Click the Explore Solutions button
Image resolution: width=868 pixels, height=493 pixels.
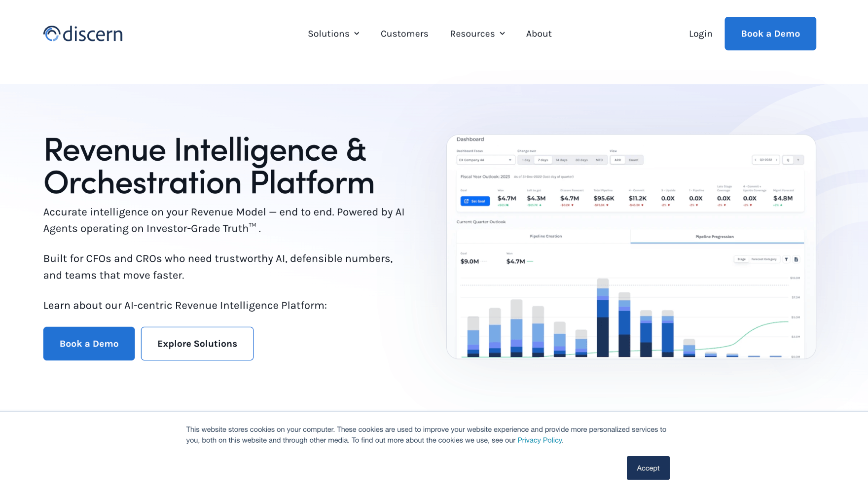tap(197, 344)
